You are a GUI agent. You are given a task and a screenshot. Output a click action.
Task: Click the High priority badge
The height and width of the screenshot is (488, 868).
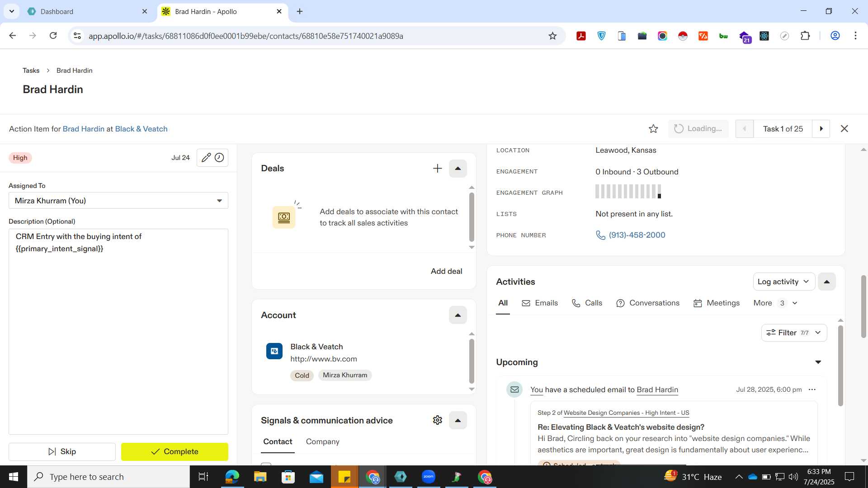point(20,158)
